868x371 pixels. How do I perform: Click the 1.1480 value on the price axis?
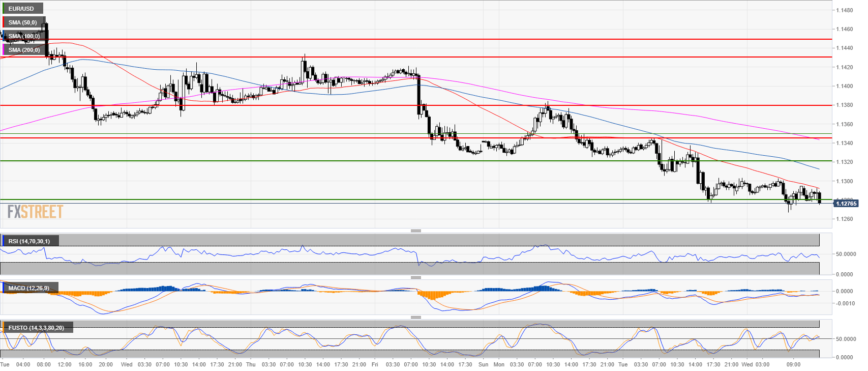click(x=845, y=10)
